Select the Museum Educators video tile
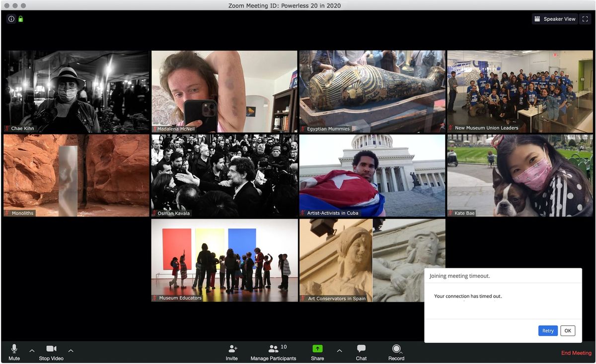This screenshot has height=364, width=596. [224, 260]
